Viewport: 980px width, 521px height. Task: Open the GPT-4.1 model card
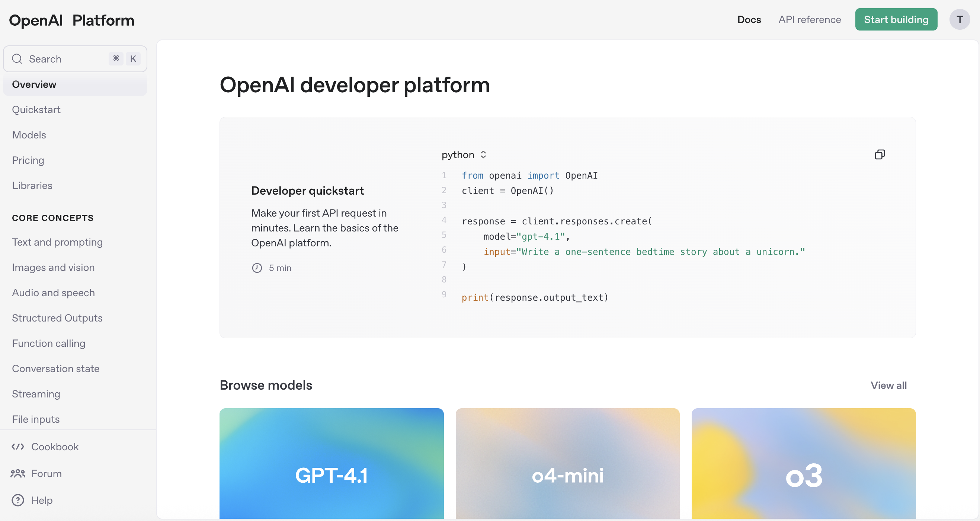pyautogui.click(x=332, y=464)
